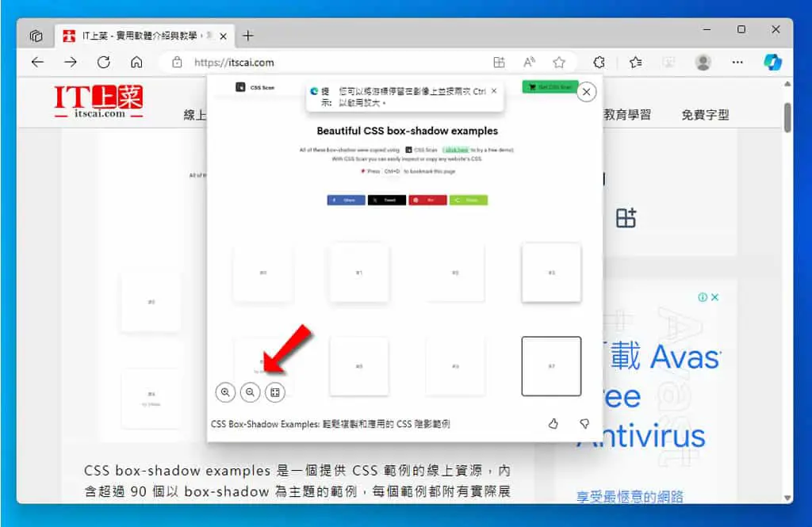This screenshot has width=812, height=527.
Task: Click the fit-to-screen icon in image preview
Action: coord(275,392)
